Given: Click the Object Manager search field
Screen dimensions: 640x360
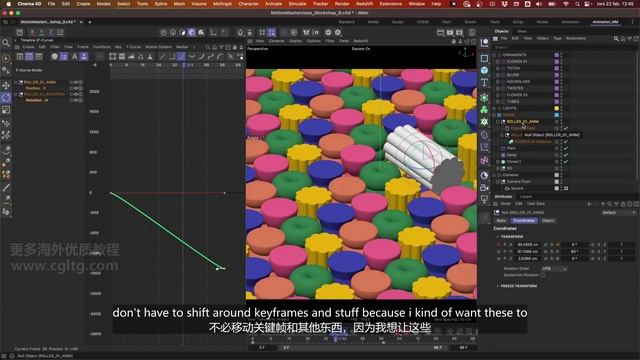Looking at the screenshot, I should coord(563,47).
